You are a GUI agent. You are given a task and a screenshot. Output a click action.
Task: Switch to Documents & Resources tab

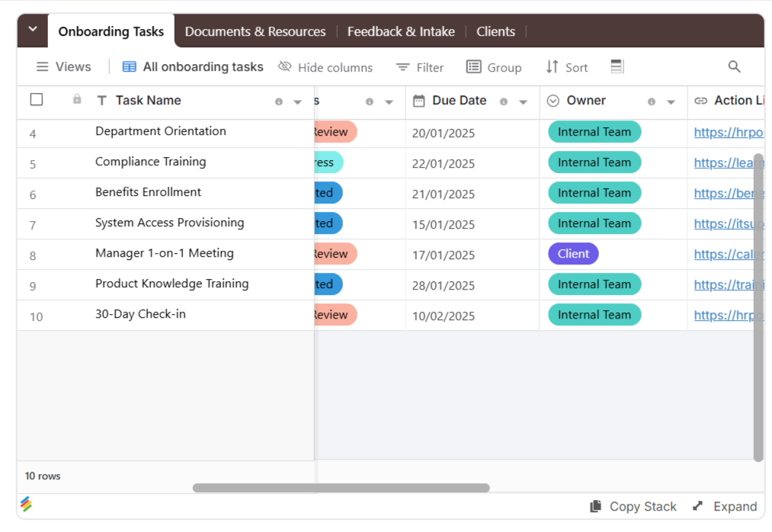pyautogui.click(x=255, y=31)
